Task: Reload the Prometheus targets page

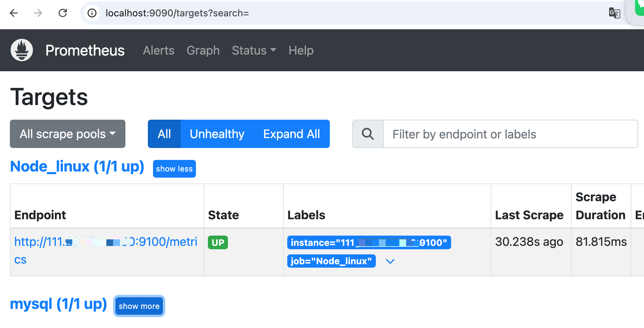Action: pyautogui.click(x=63, y=13)
